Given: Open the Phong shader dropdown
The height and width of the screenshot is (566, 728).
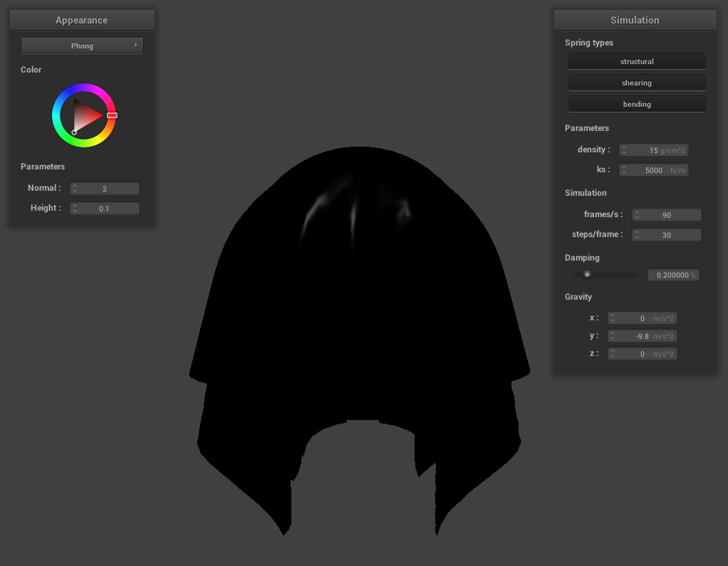Looking at the screenshot, I should 82,46.
